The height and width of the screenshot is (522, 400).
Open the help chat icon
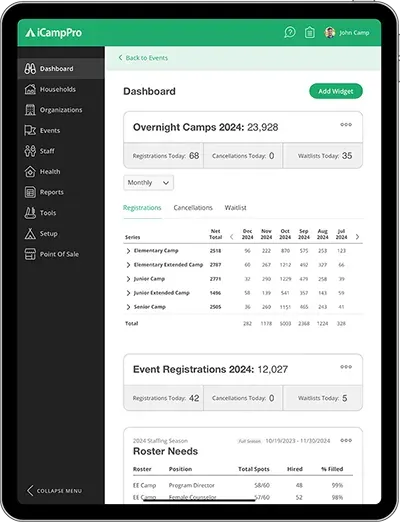pyautogui.click(x=290, y=32)
